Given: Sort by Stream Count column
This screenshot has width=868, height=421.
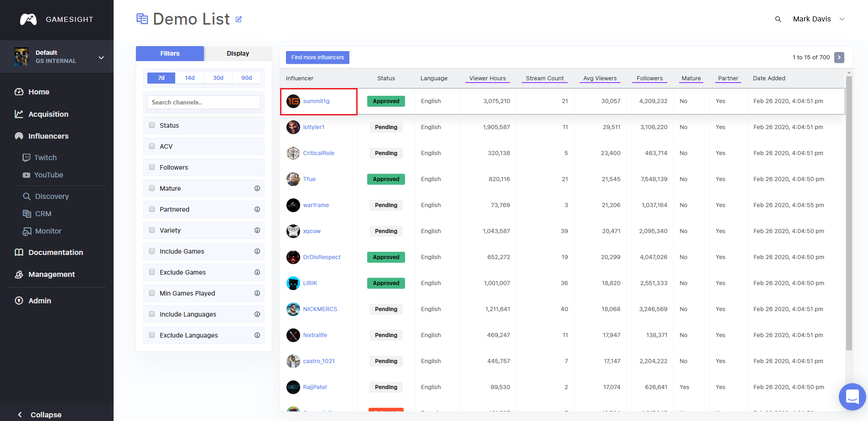Looking at the screenshot, I should (545, 78).
